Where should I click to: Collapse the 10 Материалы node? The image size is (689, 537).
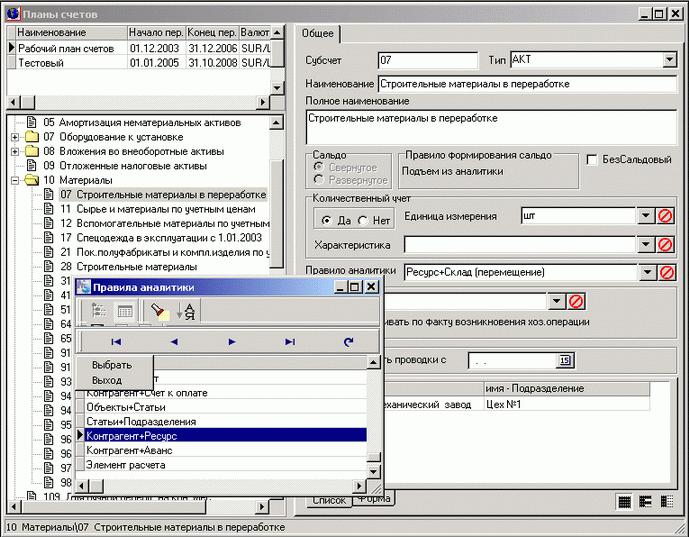point(15,180)
